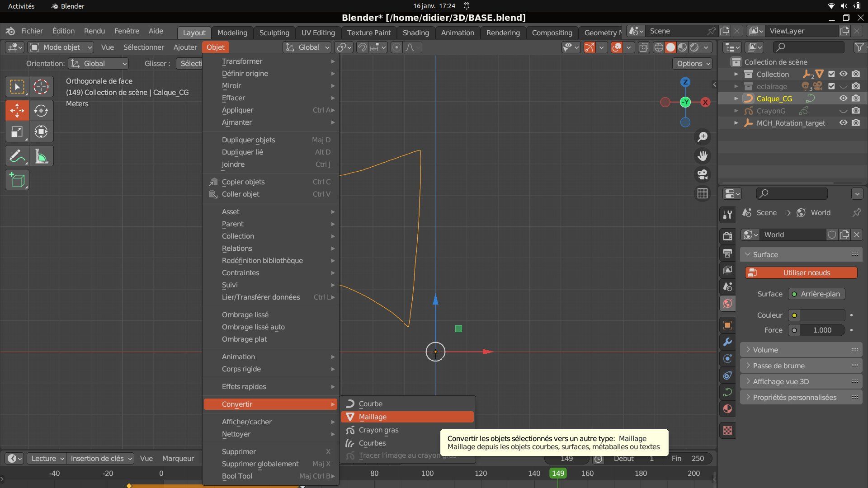Image resolution: width=868 pixels, height=488 pixels.
Task: Click the frame 149 playhead marker
Action: pyautogui.click(x=558, y=473)
